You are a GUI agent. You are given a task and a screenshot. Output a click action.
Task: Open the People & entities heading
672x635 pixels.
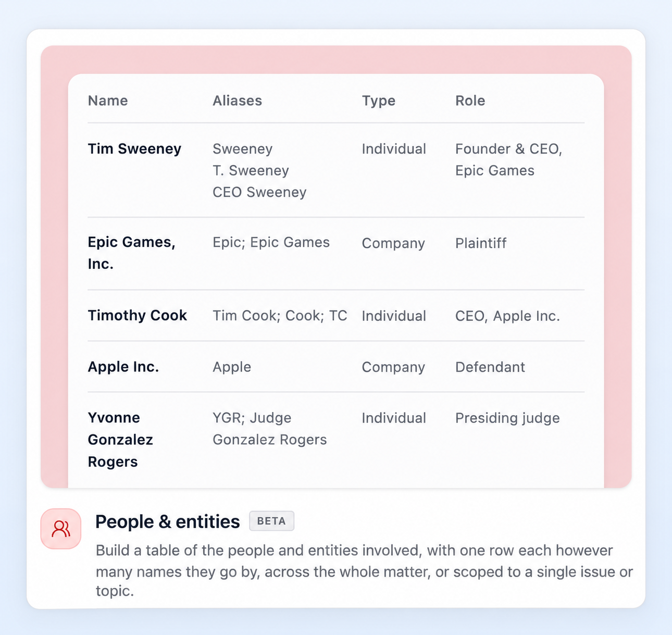coord(167,521)
